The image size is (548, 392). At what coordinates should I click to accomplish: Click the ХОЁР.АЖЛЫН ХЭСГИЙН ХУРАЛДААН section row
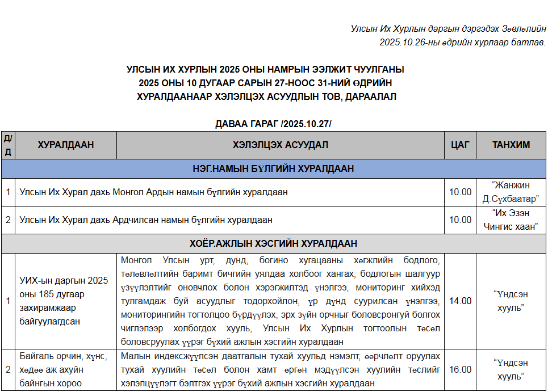[x=273, y=243]
